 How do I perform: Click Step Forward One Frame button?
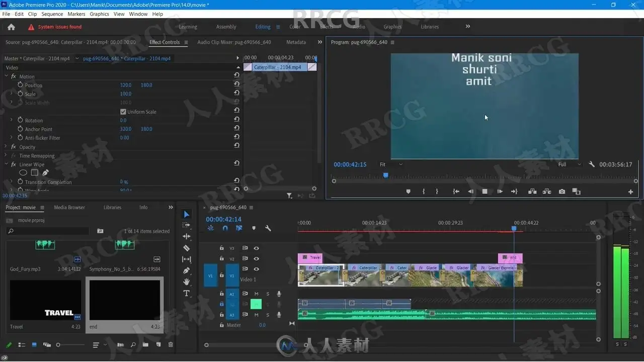[500, 192]
